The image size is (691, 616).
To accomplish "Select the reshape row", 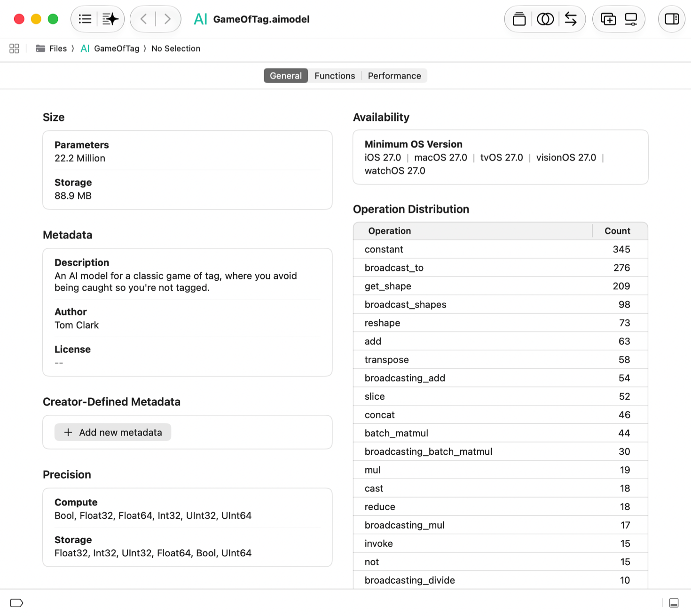I will [x=501, y=323].
